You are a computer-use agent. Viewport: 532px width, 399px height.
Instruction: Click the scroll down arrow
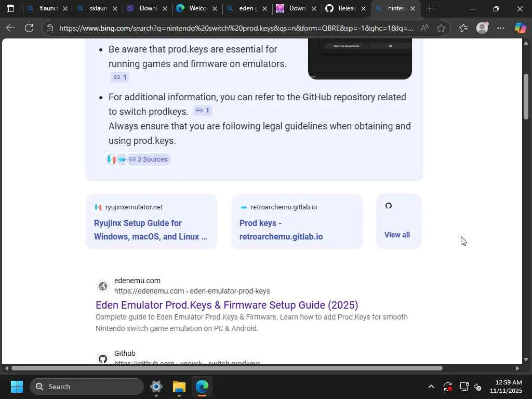point(526,360)
